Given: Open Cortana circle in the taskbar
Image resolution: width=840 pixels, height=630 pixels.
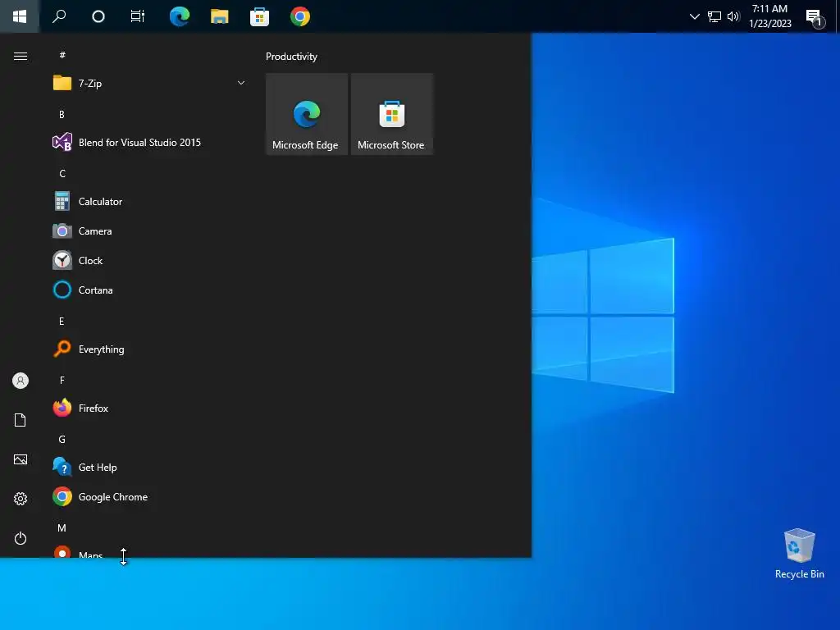Looking at the screenshot, I should [x=98, y=16].
